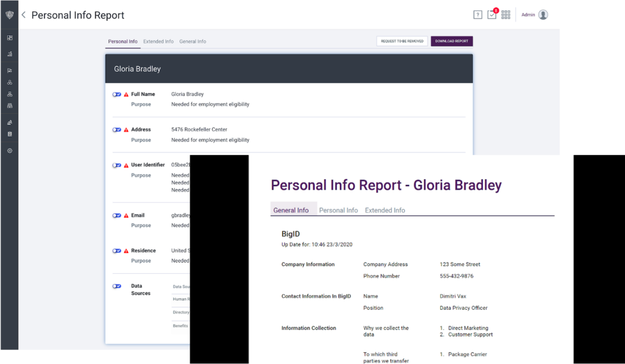Open Personal Info tab in the report preview

coord(338,210)
